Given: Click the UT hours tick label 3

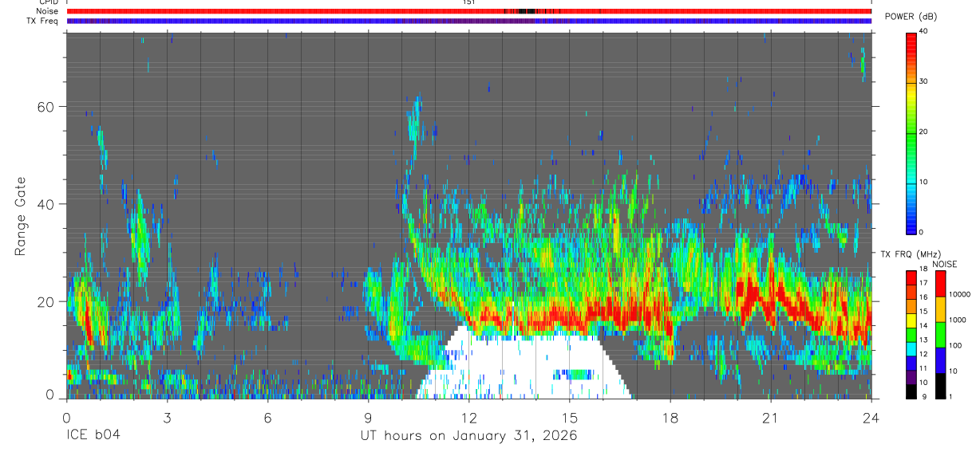Looking at the screenshot, I should [167, 418].
